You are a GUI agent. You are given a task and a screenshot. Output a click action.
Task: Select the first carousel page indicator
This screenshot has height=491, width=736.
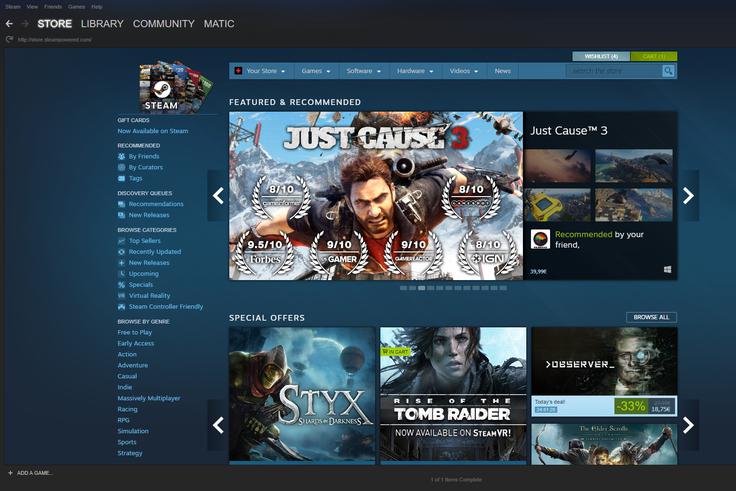click(x=404, y=288)
